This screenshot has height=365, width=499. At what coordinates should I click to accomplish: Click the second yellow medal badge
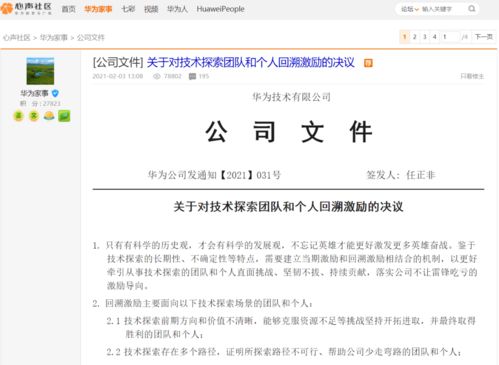(x=34, y=116)
